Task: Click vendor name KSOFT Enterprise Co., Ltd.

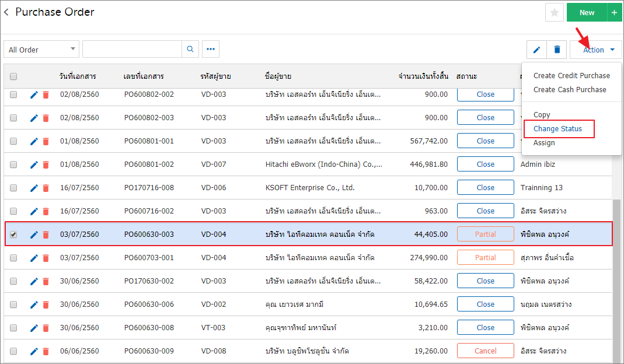Action: [x=310, y=187]
